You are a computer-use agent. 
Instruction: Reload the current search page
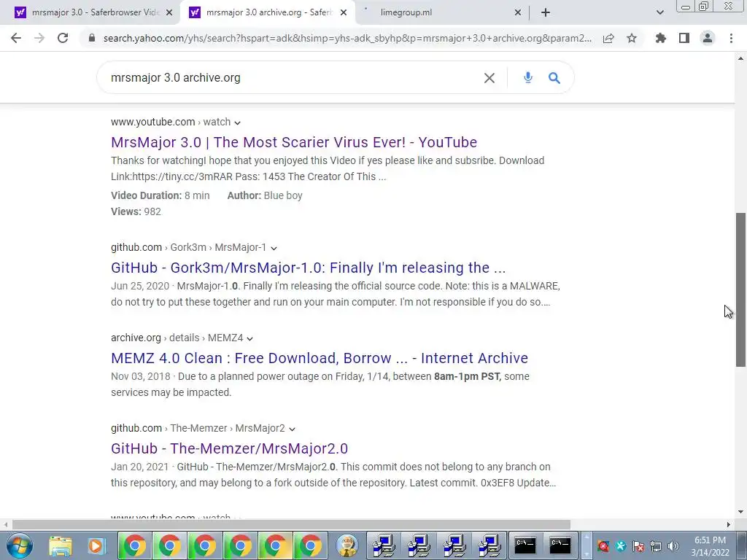(63, 38)
